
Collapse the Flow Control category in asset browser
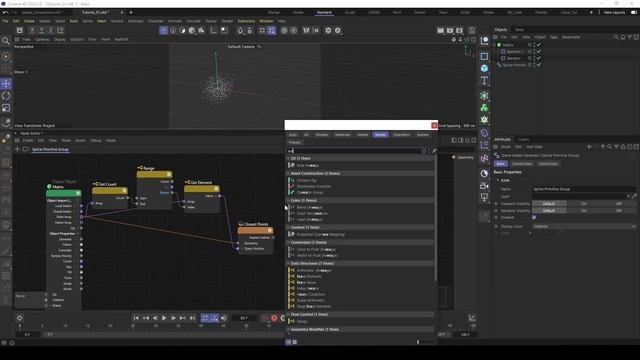coord(288,315)
